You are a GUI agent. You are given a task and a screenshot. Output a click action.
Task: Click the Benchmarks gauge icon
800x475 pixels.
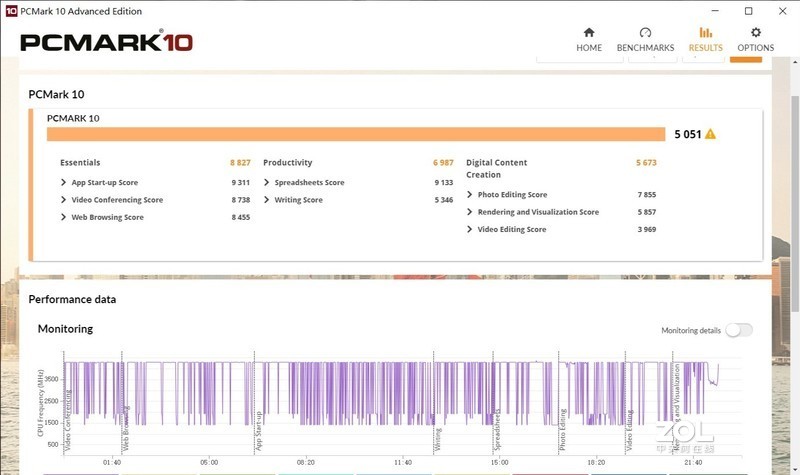(x=645, y=33)
